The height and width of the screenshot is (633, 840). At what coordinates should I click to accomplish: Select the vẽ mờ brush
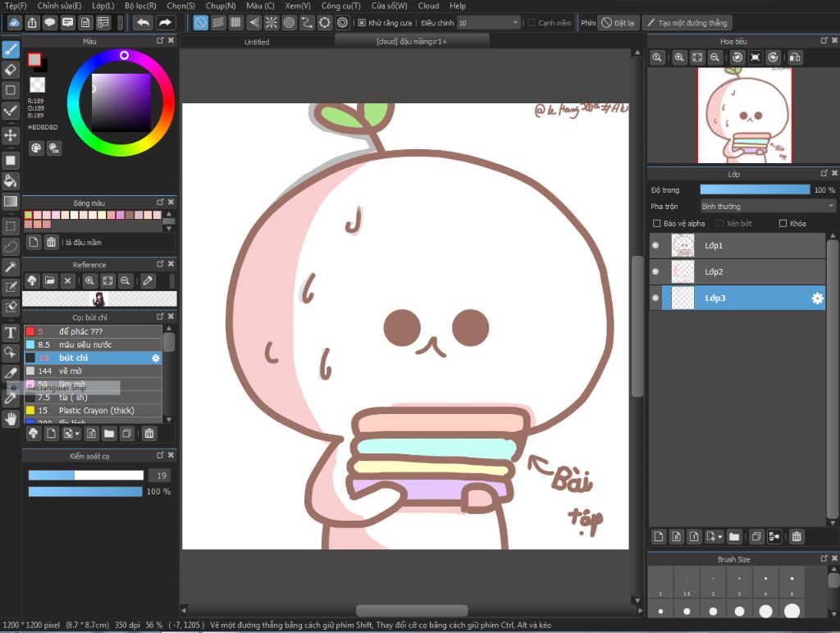point(93,371)
